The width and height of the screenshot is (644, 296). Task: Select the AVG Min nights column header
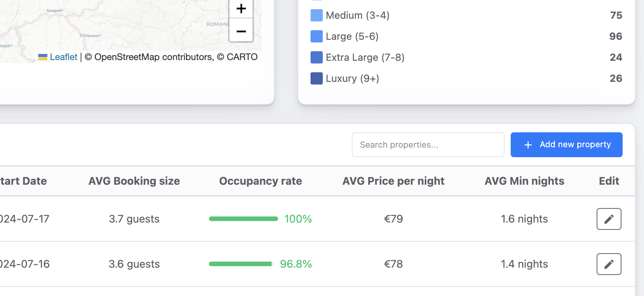tap(524, 181)
